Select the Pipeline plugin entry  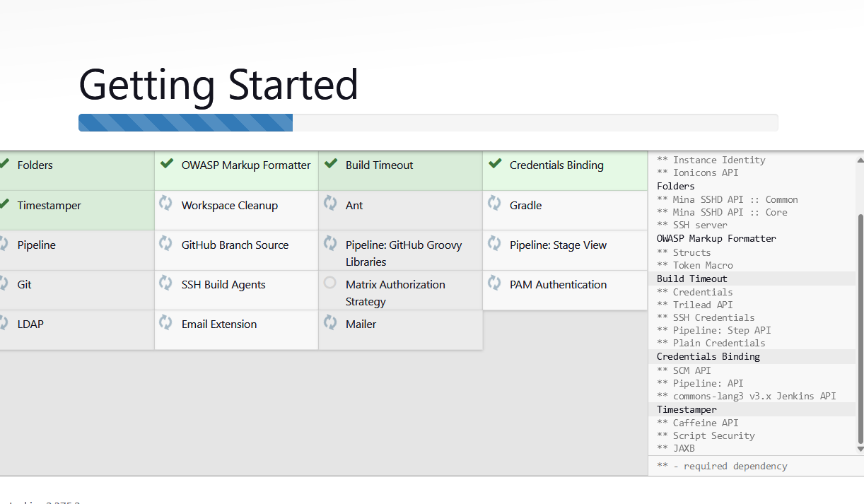click(36, 244)
